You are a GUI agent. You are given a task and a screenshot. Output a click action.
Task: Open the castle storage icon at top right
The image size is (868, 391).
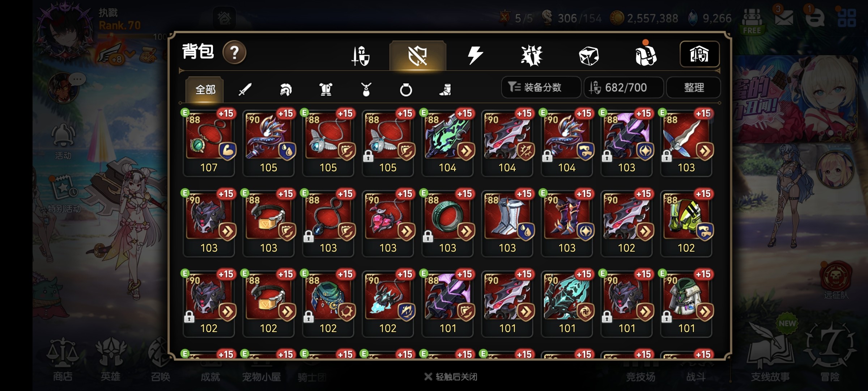(699, 54)
